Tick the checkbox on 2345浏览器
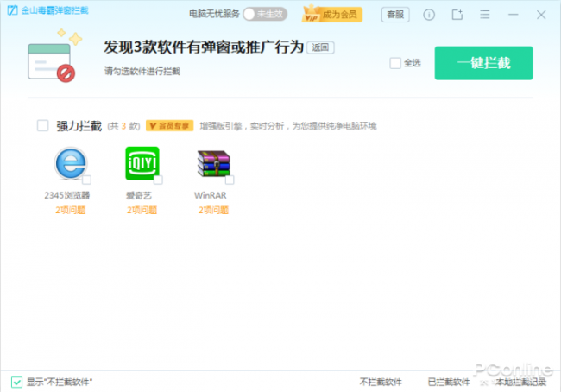Viewport: 561px width, 392px height. [x=86, y=180]
